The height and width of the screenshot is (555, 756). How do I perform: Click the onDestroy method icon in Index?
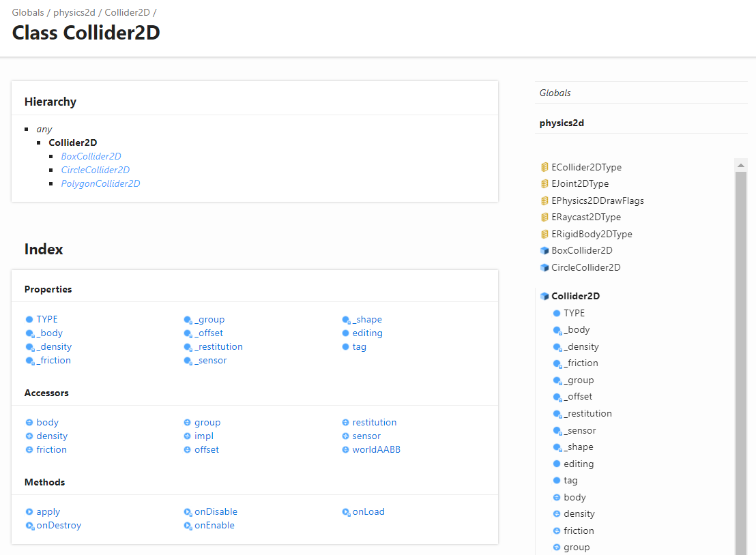30,526
